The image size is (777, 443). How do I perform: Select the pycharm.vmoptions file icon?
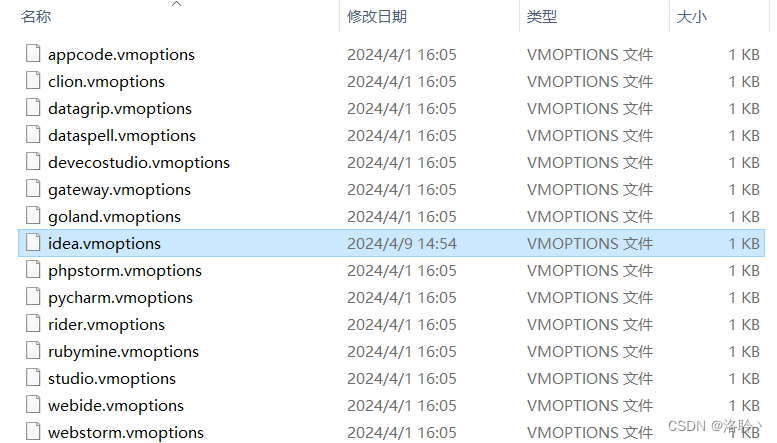33,296
